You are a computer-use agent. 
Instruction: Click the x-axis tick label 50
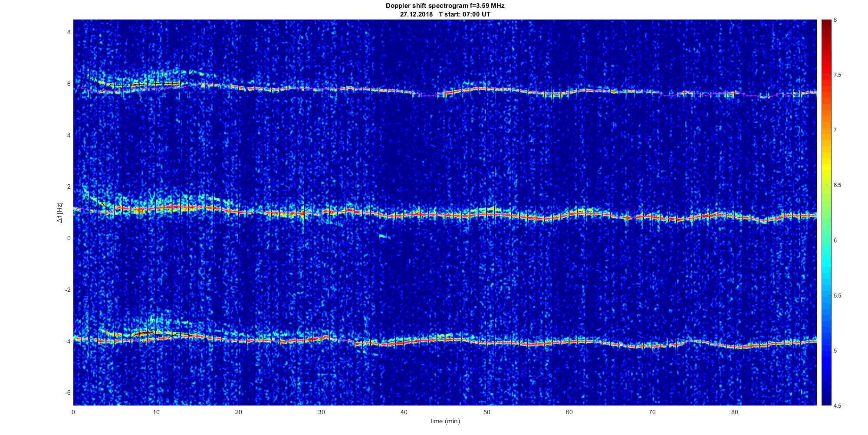[487, 412]
